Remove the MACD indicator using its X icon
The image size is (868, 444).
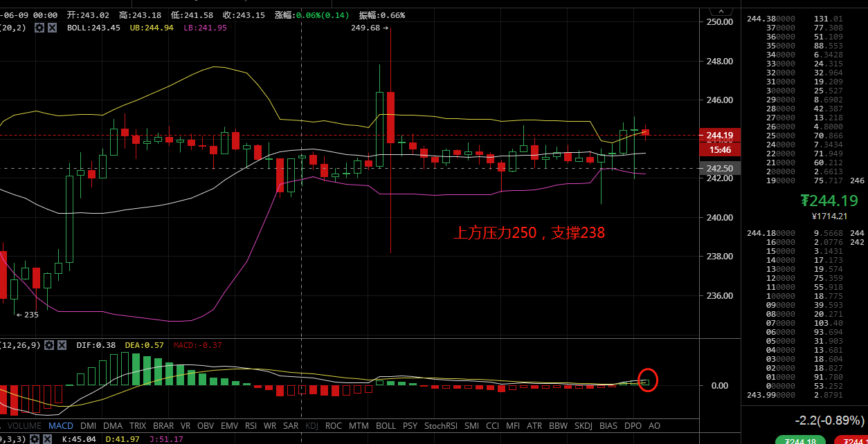(x=62, y=345)
